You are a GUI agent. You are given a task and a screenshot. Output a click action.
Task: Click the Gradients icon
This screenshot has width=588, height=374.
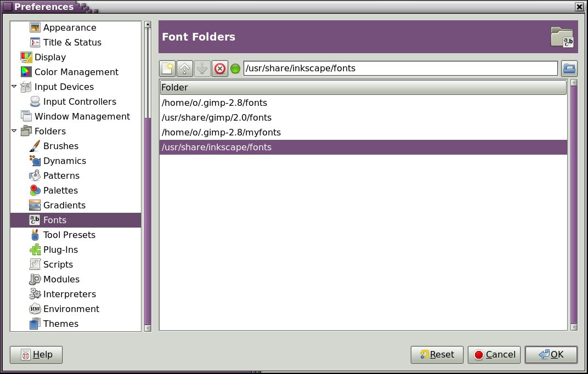35,205
